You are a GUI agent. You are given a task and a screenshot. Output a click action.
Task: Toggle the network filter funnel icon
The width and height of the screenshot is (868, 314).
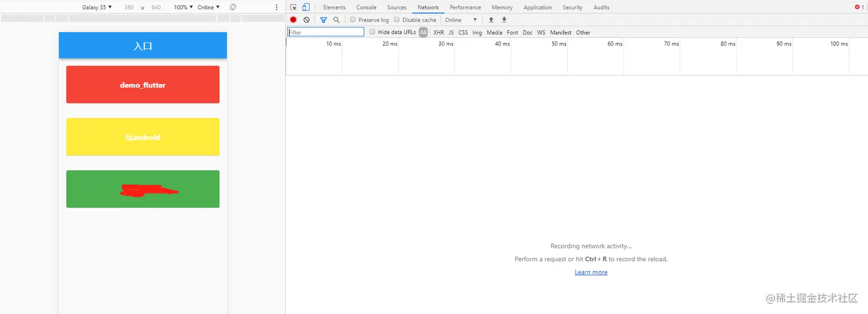click(323, 20)
